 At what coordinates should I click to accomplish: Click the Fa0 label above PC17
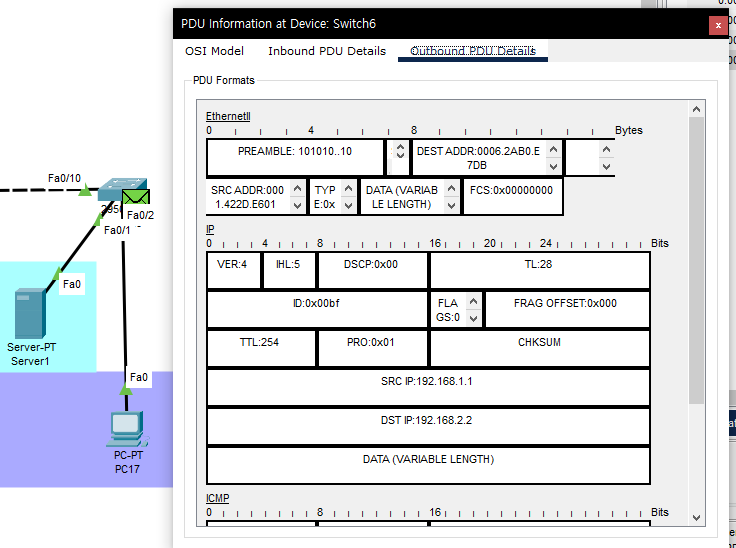pos(138,377)
